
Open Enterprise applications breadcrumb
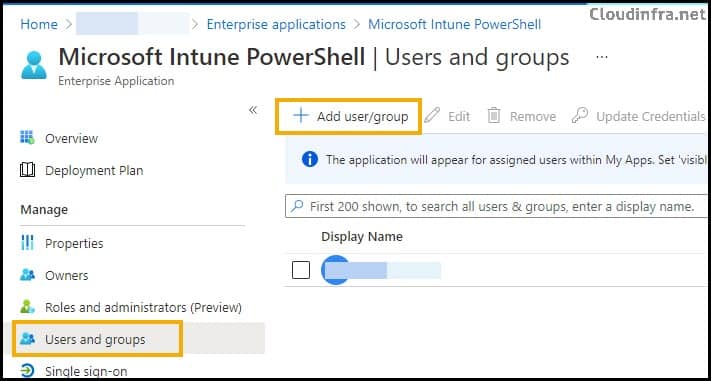click(x=276, y=24)
